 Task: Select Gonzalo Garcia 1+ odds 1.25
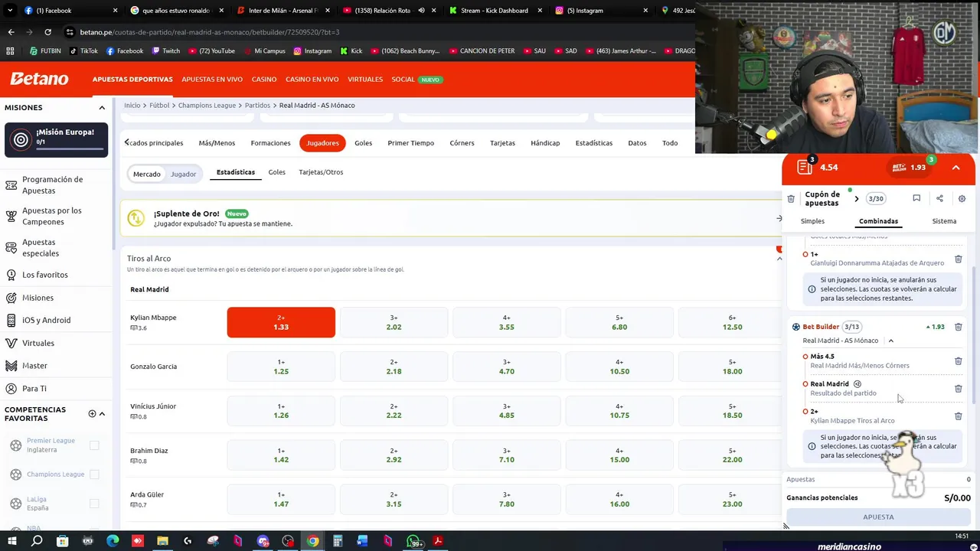281,367
